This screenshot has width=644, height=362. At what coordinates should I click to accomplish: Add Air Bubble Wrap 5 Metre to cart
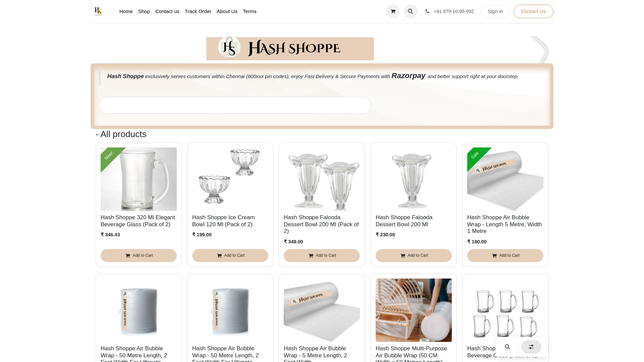pyautogui.click(x=505, y=255)
